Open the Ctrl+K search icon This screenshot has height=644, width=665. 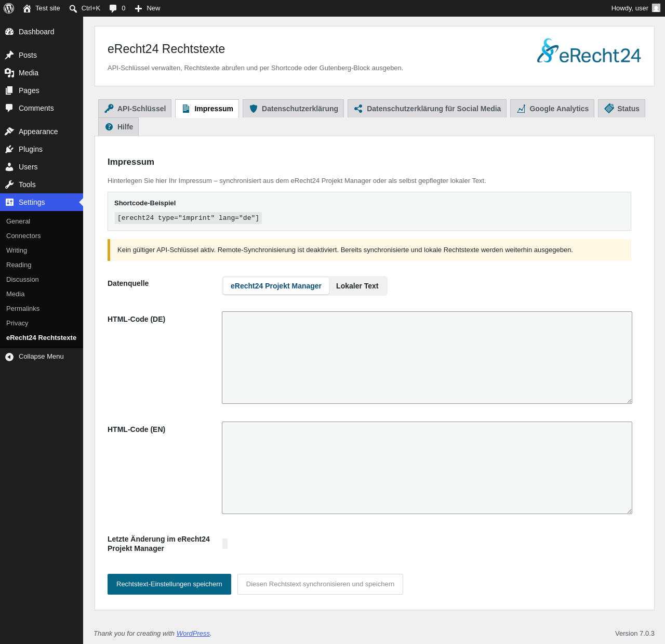pyautogui.click(x=73, y=8)
